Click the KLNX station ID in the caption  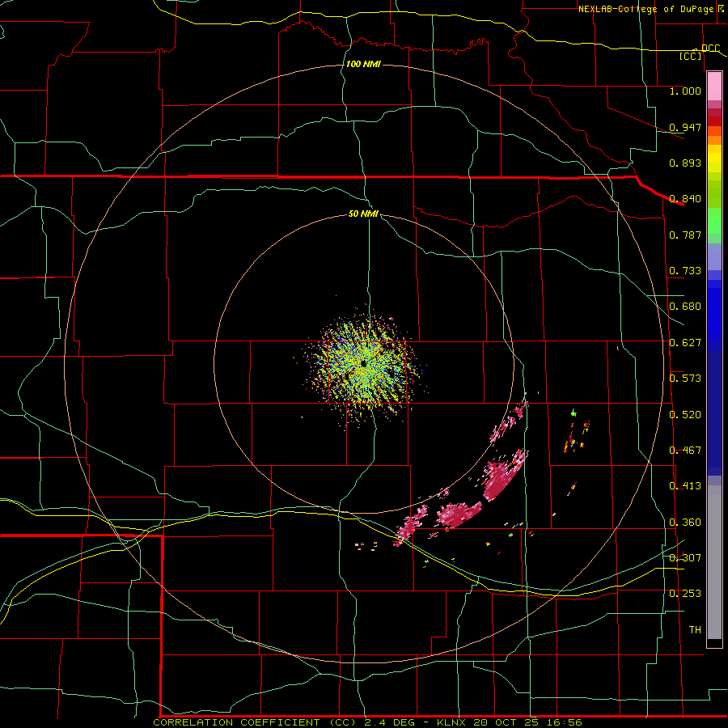tap(451, 722)
